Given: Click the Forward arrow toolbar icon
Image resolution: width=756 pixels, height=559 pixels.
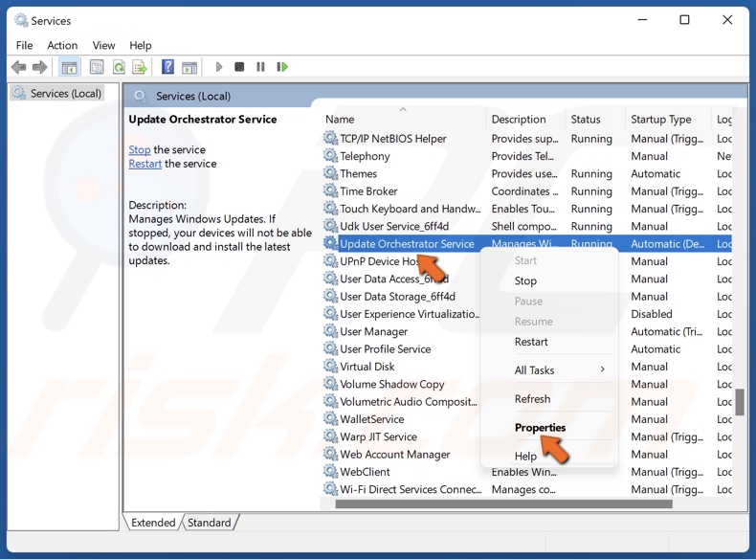Looking at the screenshot, I should tap(39, 67).
